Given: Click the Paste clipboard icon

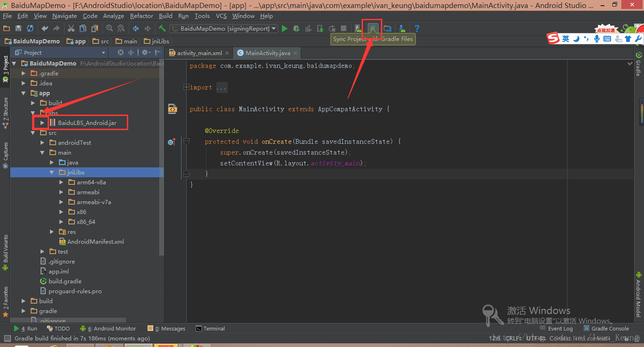Looking at the screenshot, I should click(95, 28).
